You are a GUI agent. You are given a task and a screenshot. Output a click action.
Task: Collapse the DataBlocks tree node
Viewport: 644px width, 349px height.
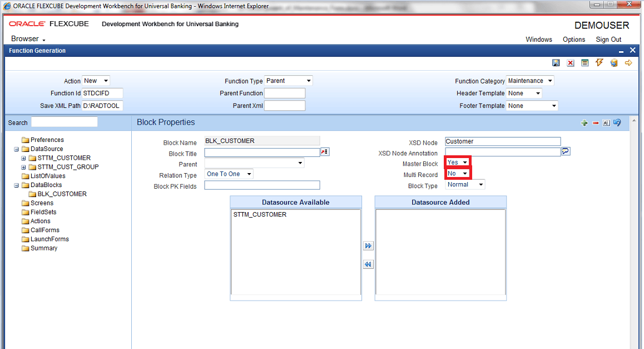pyautogui.click(x=17, y=185)
